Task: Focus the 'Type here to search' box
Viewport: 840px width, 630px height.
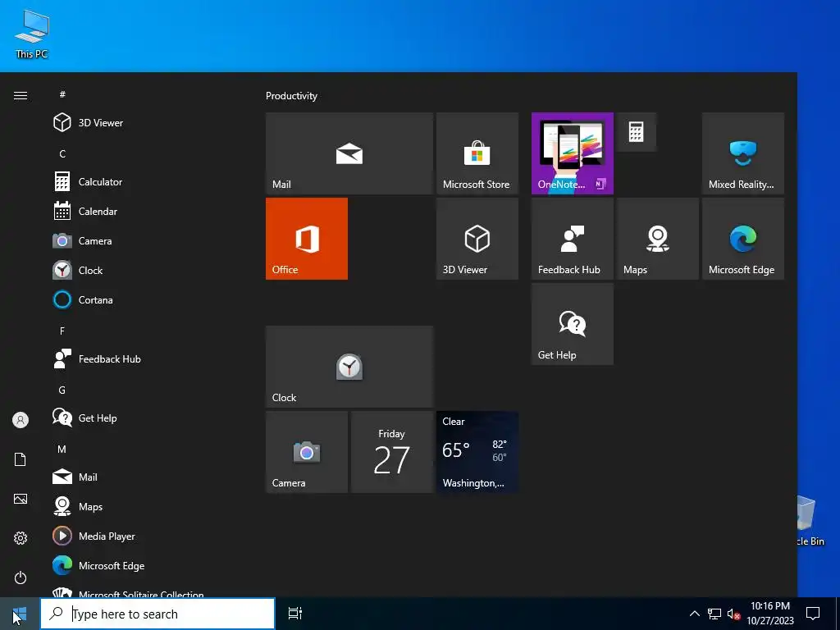Action: [x=157, y=614]
